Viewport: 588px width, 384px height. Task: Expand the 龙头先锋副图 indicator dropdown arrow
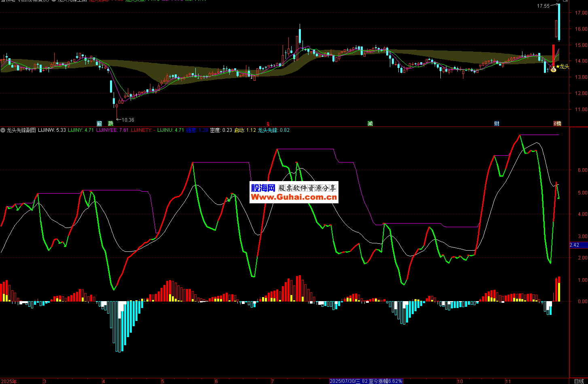tap(3, 130)
